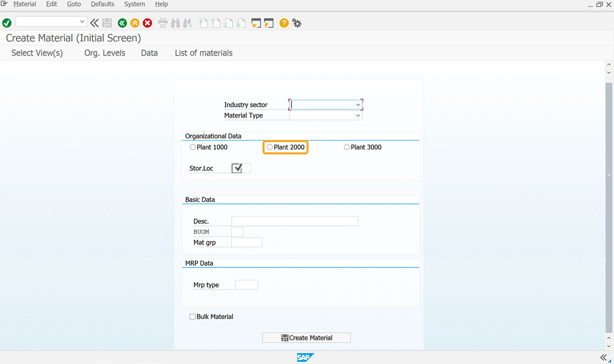This screenshot has height=364, width=614.
Task: Click the Material Type label
Action: (244, 116)
